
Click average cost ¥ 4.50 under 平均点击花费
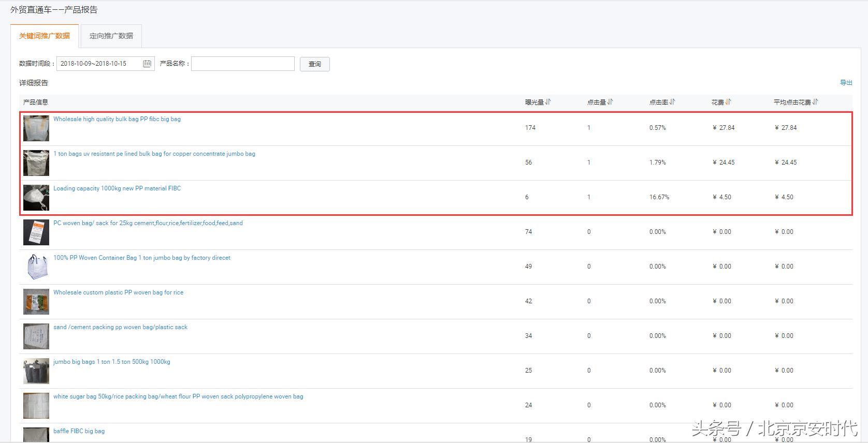point(784,197)
